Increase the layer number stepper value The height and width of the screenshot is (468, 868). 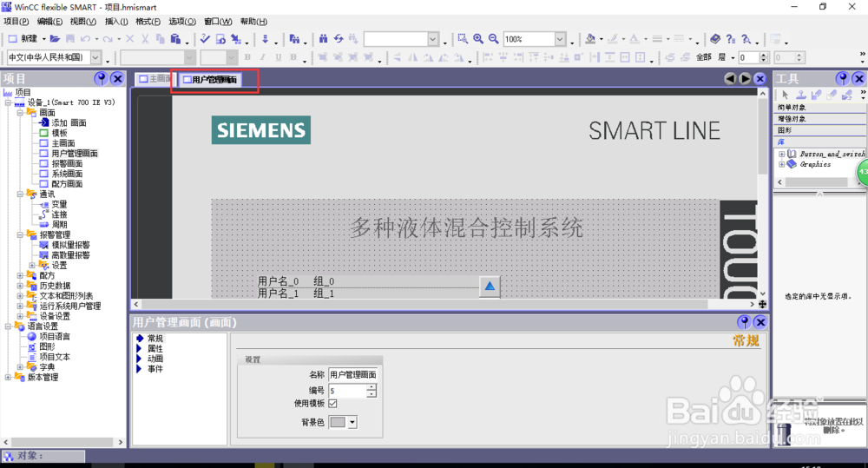click(764, 55)
